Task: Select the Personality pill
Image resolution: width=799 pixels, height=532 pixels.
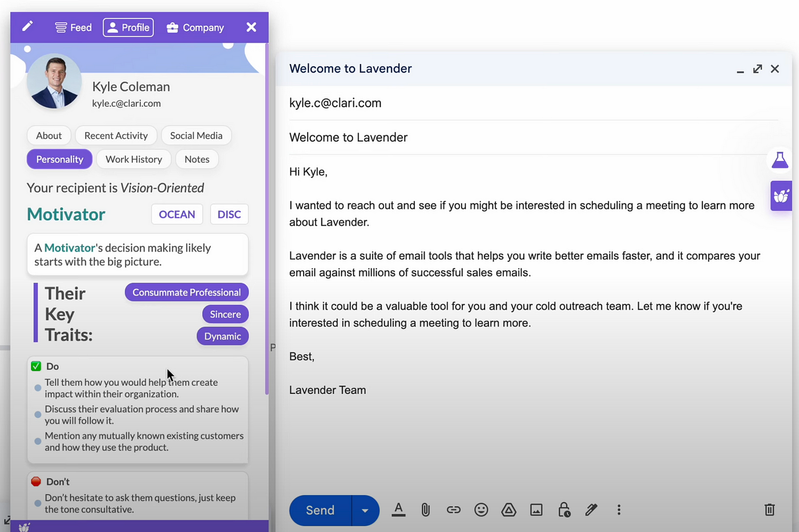Action: click(59, 159)
